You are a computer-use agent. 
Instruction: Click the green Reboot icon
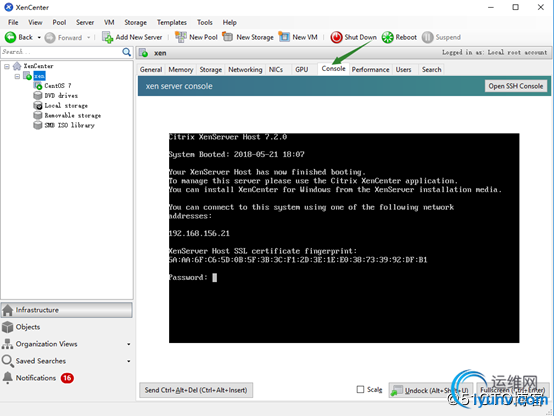pyautogui.click(x=388, y=37)
